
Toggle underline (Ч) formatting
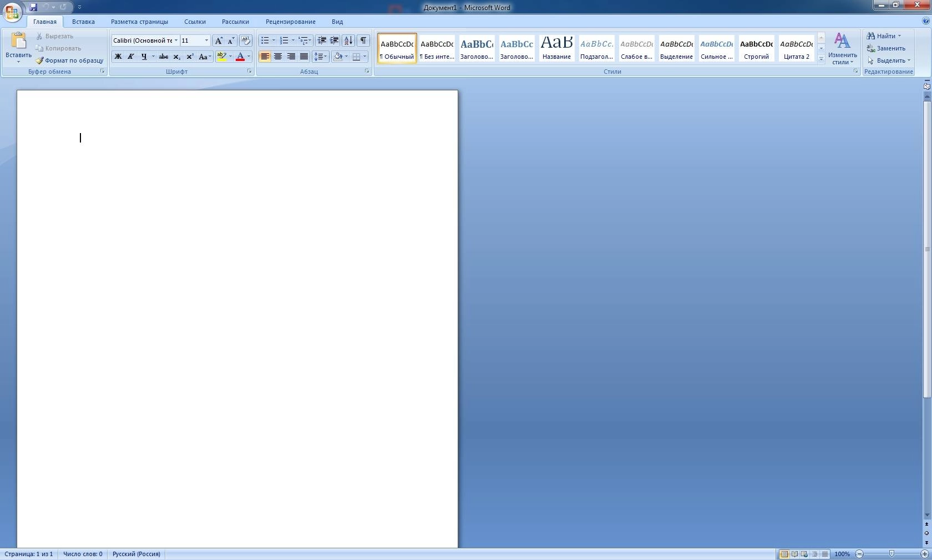click(x=144, y=57)
